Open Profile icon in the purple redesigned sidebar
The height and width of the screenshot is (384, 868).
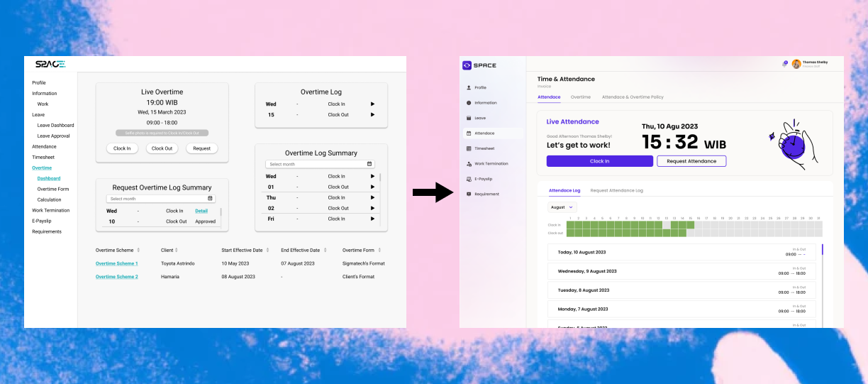(x=469, y=87)
